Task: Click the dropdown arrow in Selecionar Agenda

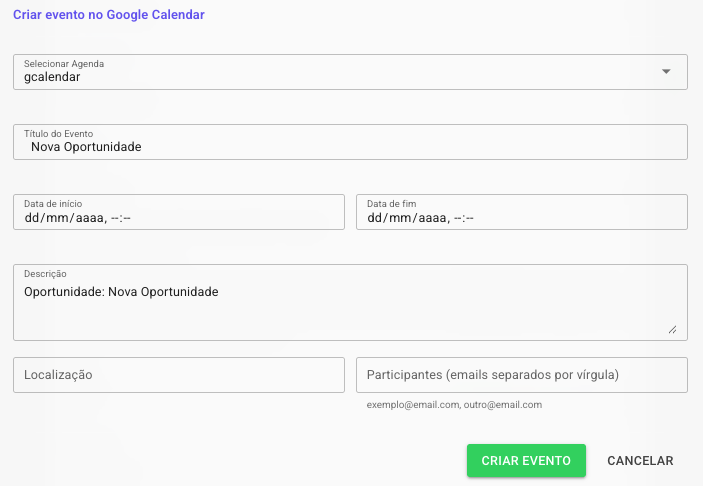Action: click(x=666, y=72)
